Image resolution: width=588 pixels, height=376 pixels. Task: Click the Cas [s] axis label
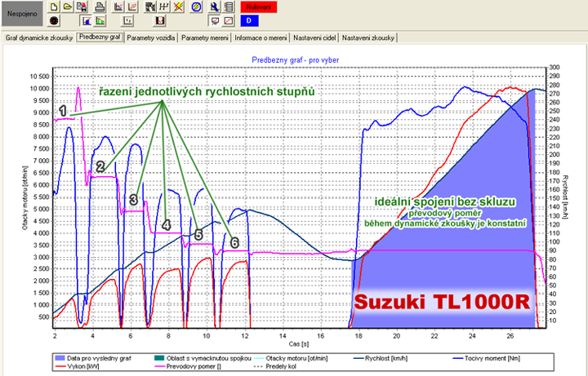tap(299, 343)
